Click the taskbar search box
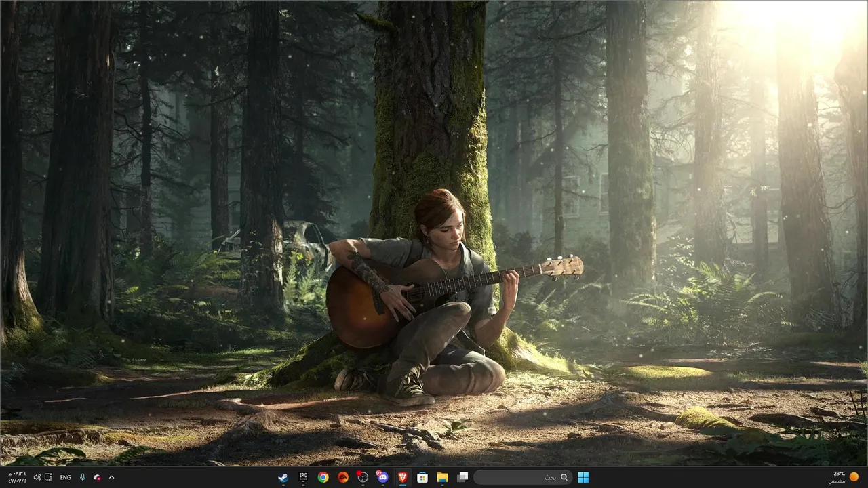 click(x=523, y=477)
